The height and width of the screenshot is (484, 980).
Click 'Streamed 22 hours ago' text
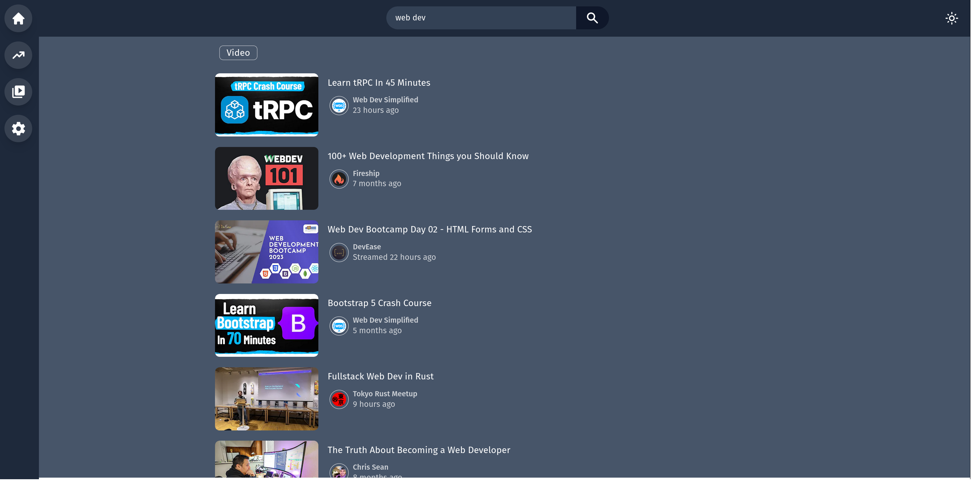point(398,259)
